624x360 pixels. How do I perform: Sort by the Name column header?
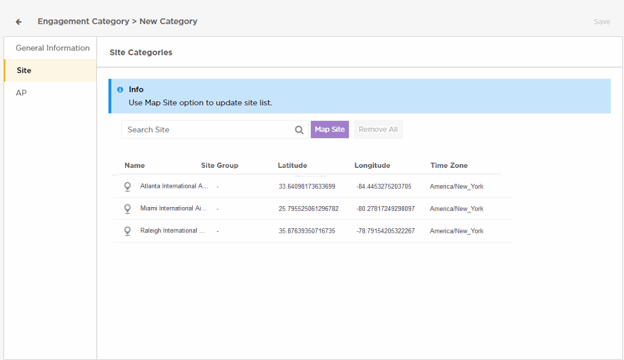tap(135, 165)
